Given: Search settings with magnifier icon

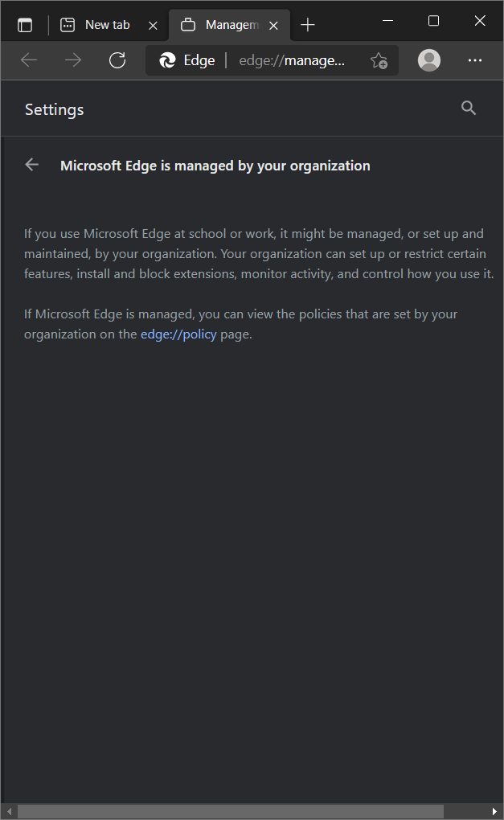Looking at the screenshot, I should click(x=469, y=109).
